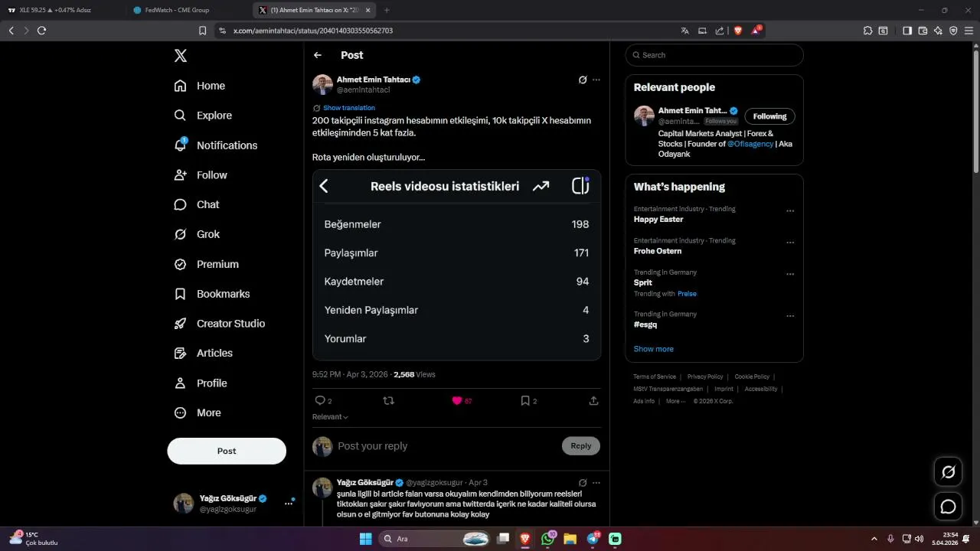Go to the Follow page

pos(201,175)
